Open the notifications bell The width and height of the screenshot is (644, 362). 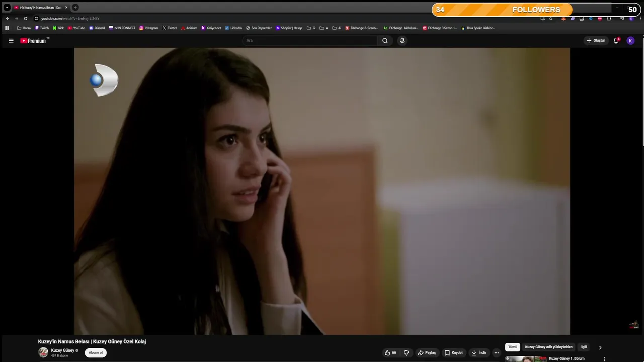point(616,41)
